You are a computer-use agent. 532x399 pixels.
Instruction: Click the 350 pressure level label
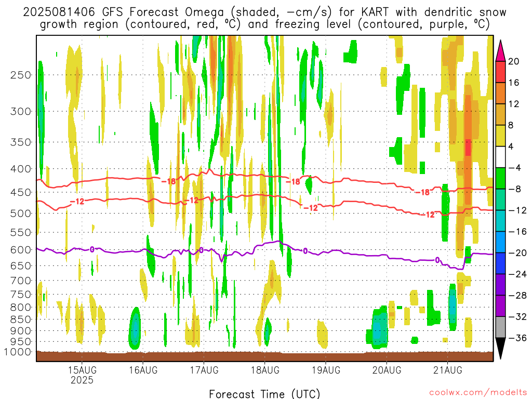(x=20, y=142)
